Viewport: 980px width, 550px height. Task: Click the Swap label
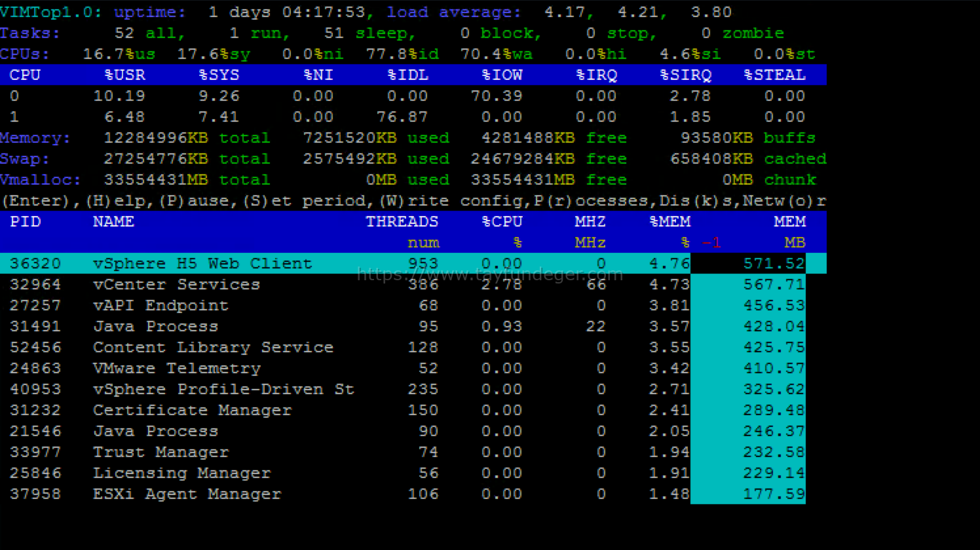(x=25, y=159)
